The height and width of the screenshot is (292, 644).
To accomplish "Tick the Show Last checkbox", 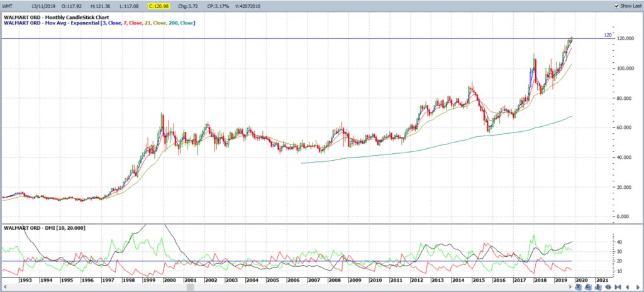I will click(616, 6).
